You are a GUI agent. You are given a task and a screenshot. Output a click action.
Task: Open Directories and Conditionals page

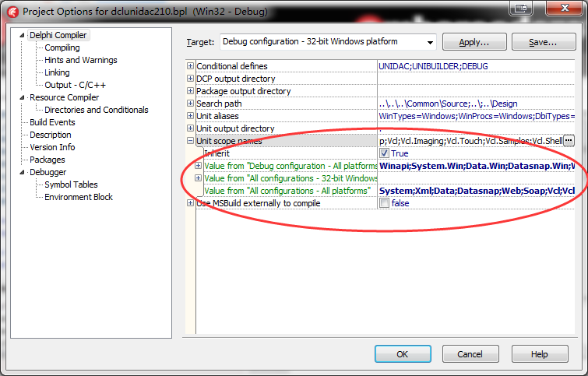click(97, 110)
